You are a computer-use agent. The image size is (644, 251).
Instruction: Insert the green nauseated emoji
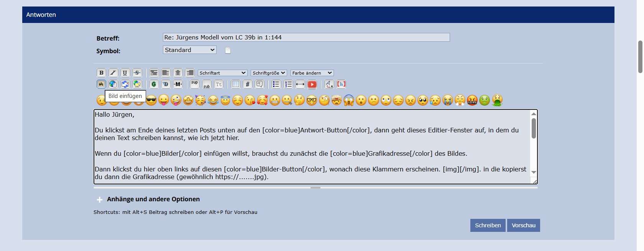pyautogui.click(x=485, y=100)
